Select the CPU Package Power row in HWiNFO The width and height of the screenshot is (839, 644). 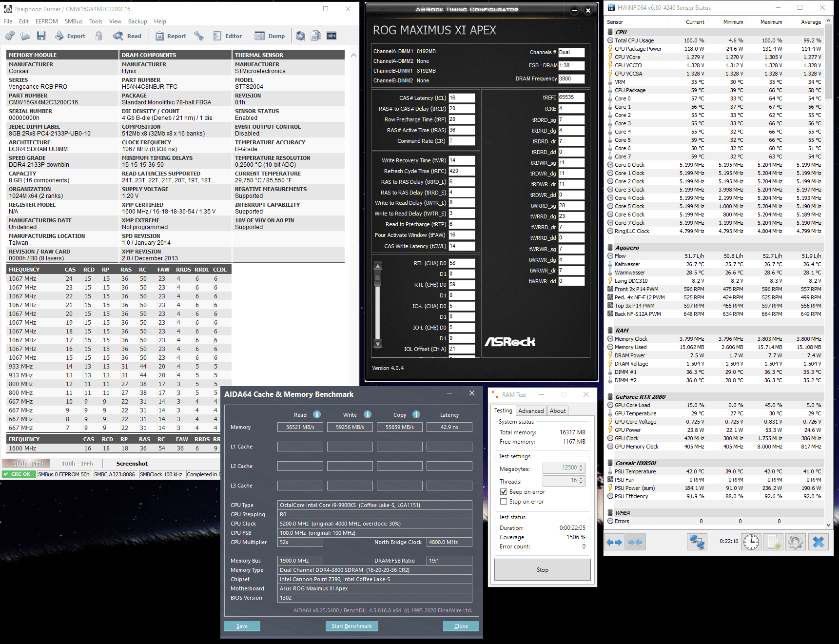pos(715,49)
